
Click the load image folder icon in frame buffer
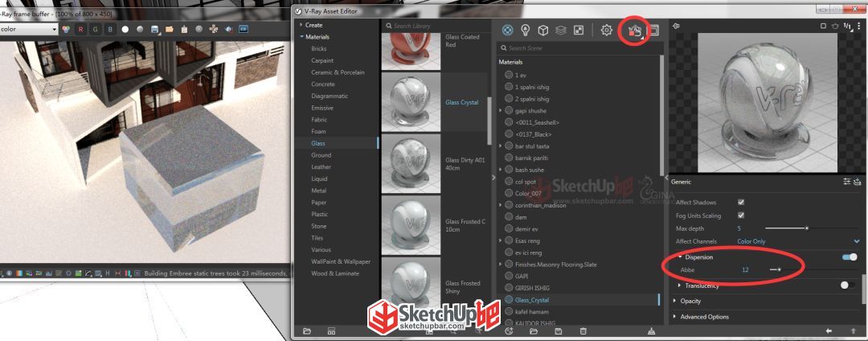pyautogui.click(x=170, y=29)
